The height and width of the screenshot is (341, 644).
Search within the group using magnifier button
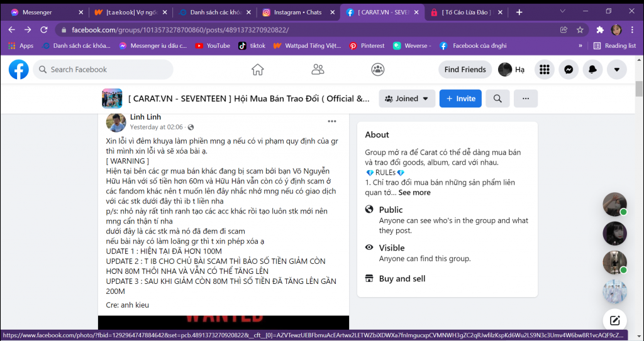click(497, 99)
